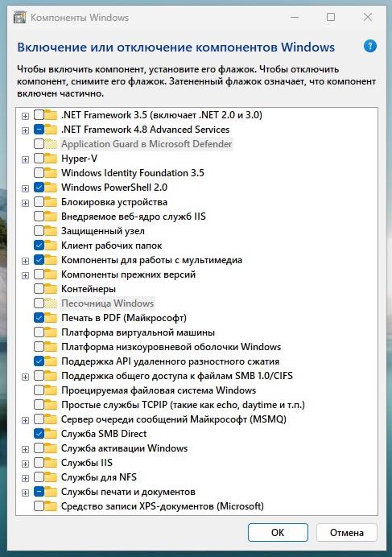Click folder icon beside Служба SMB Direct
Image resolution: width=392 pixels, height=557 pixels.
pos(52,434)
